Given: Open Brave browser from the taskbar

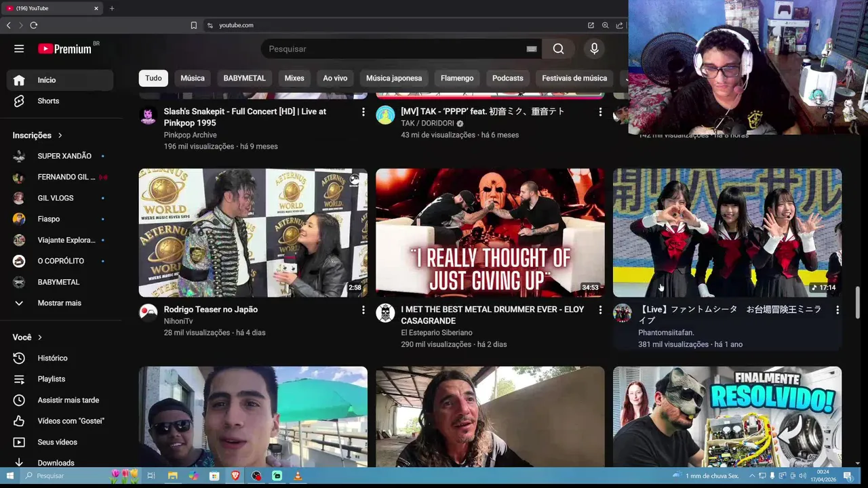Looking at the screenshot, I should click(235, 476).
